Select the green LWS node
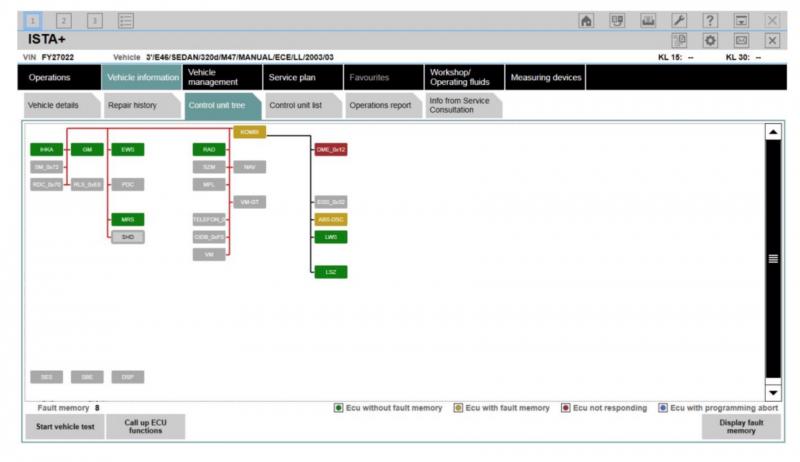 click(331, 237)
